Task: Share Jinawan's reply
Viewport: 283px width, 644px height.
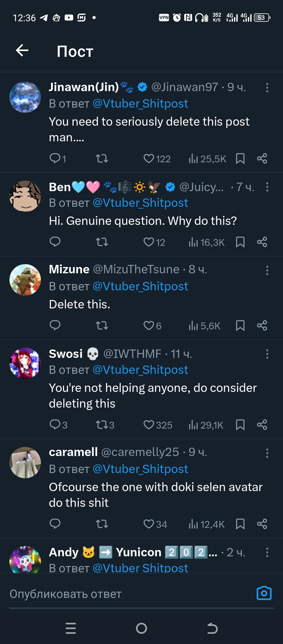Action: [262, 159]
